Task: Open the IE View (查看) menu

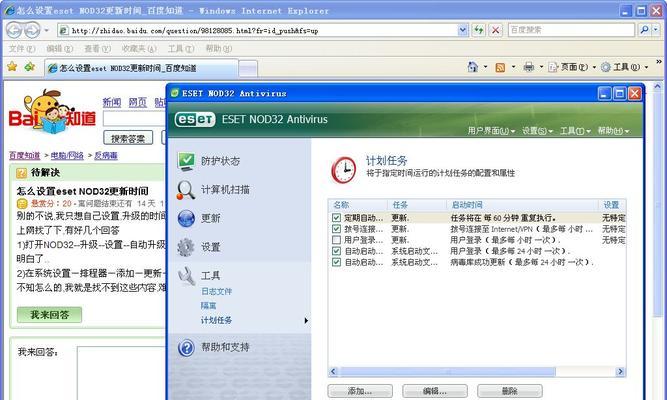Action: tap(97, 49)
